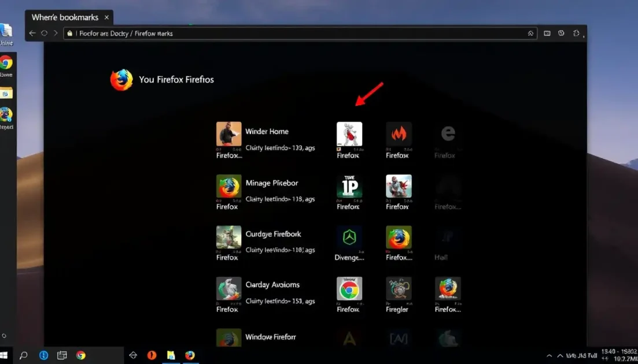Open the Chrome logo tile in the page grid

349,289
